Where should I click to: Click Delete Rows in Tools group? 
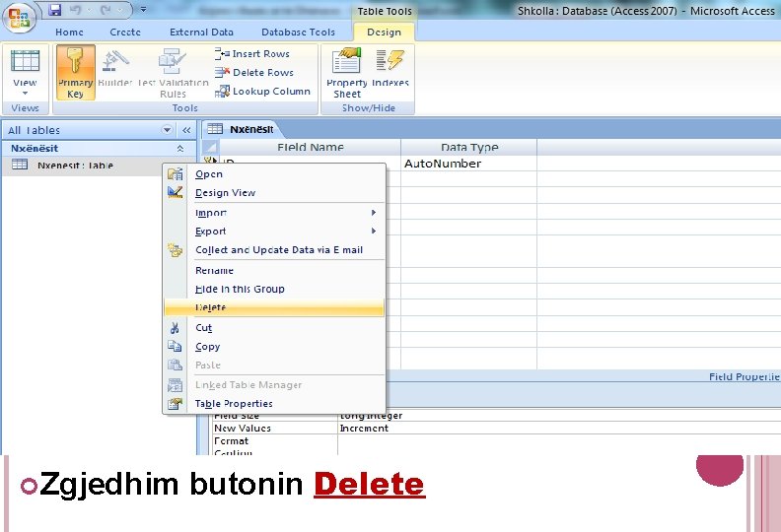click(x=254, y=73)
